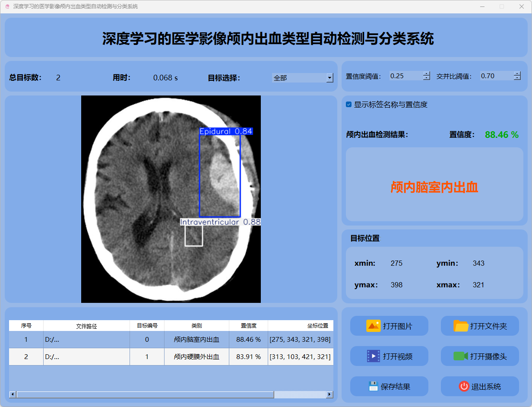Click the film icon for Open Video
Viewport: 532px width, 407px height.
point(373,356)
